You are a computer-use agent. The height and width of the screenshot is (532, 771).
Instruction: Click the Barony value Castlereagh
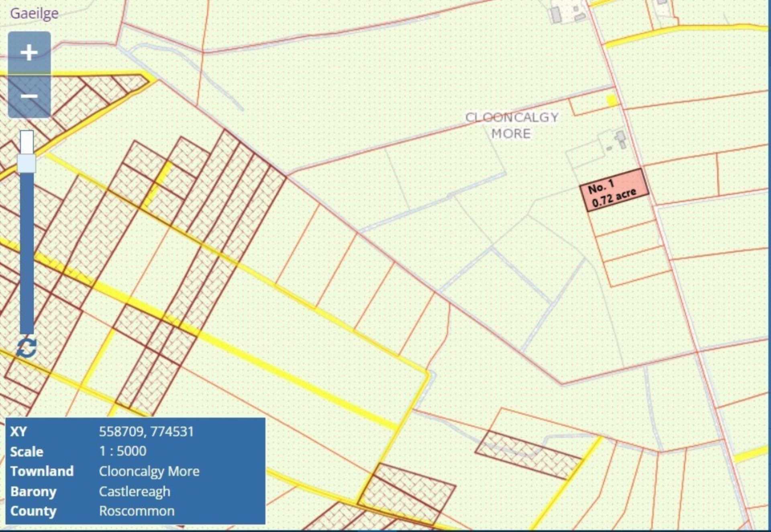point(135,491)
